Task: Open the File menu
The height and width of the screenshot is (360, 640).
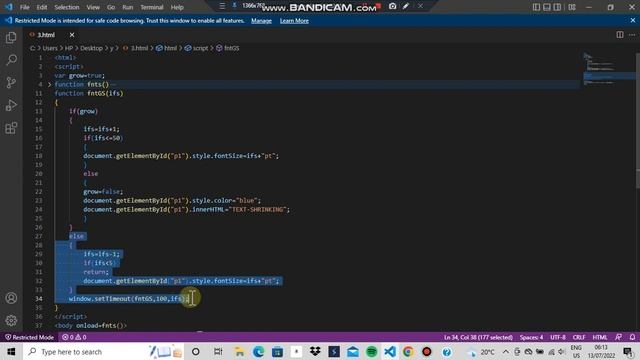Action: pos(24,7)
